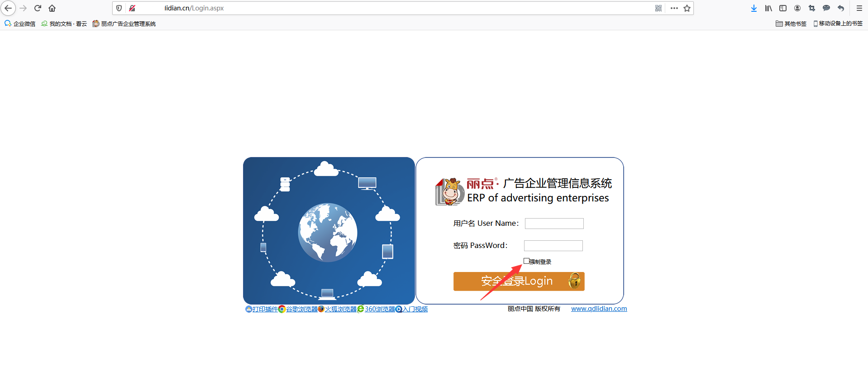This screenshot has width=868, height=391.
Task: Click the Firefox icon beside 火狐浏览器
Action: tap(321, 309)
